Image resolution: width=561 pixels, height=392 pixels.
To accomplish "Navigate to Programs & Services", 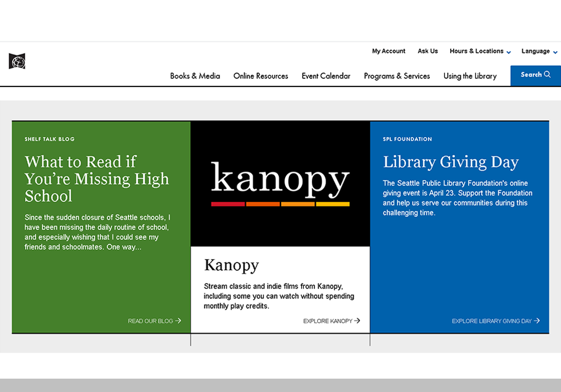I will 397,75.
